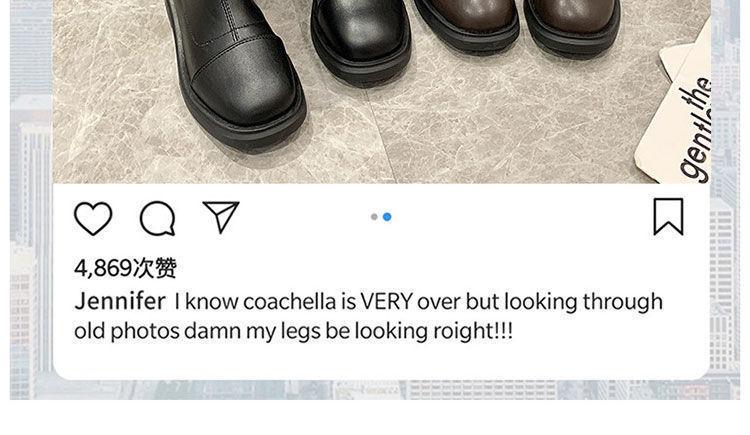Open Jennifer's profile from the username
This screenshot has height=435, width=750.
[x=120, y=301]
